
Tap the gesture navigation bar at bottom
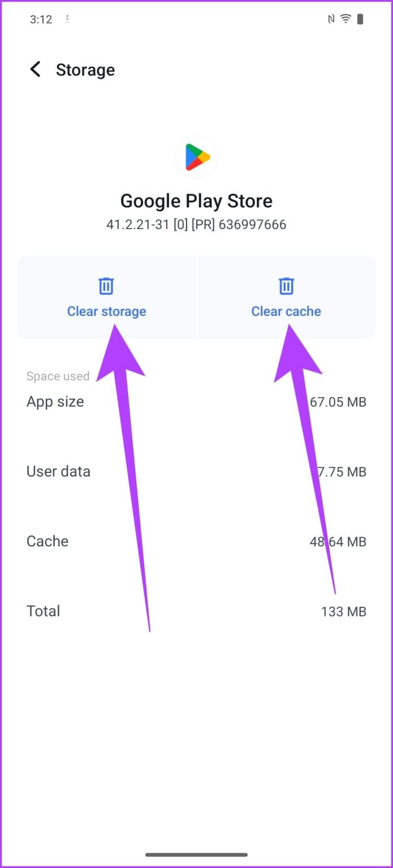tap(196, 855)
